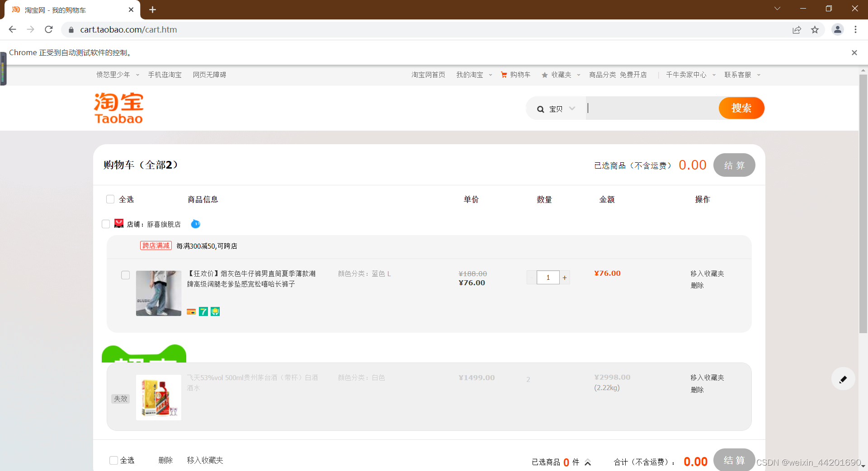Open the 烟灰色牛仔裤 product title
This screenshot has width=868, height=471.
[x=251, y=279]
